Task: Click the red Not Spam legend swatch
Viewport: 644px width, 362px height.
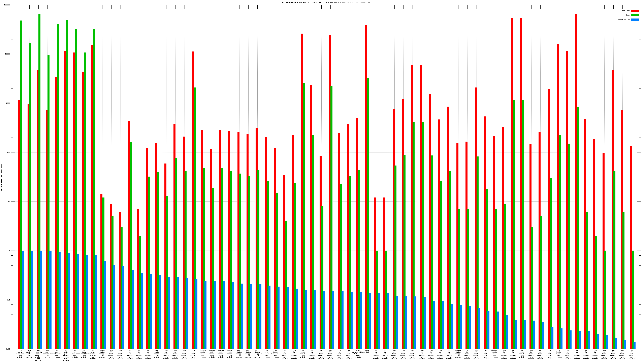Action: [635, 11]
